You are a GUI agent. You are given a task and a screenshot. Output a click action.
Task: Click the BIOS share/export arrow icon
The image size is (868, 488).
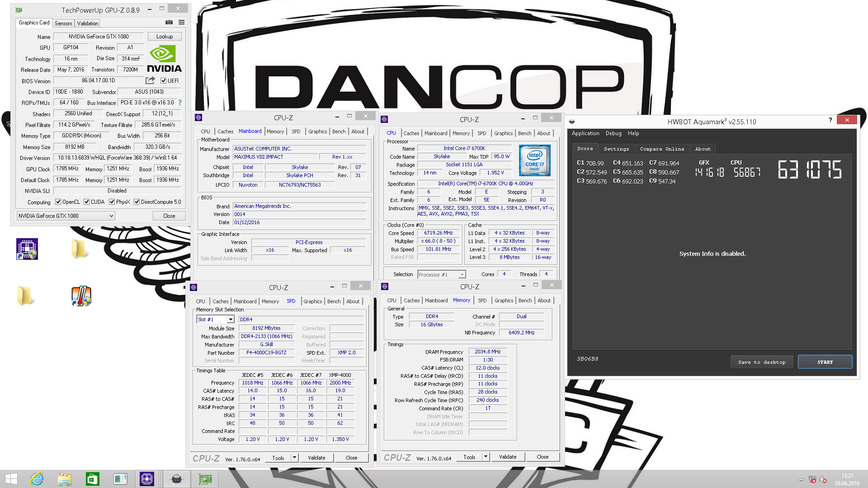pos(150,80)
